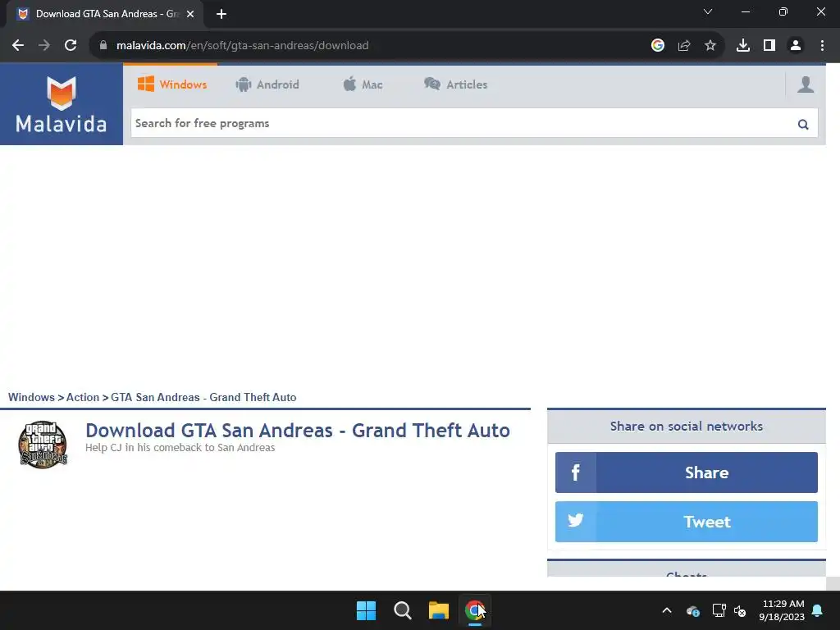Go back to the previous page
Image resolution: width=840 pixels, height=630 pixels.
click(18, 46)
